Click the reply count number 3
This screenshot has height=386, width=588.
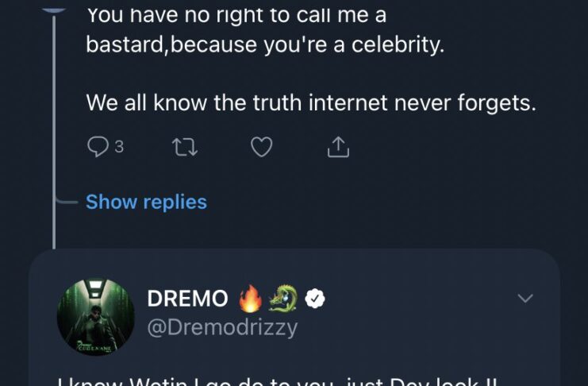pos(119,147)
